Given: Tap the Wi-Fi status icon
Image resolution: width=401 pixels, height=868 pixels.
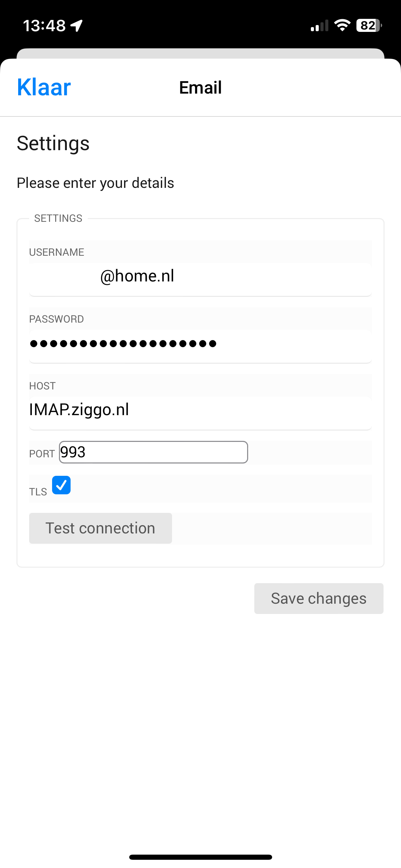Looking at the screenshot, I should [342, 25].
